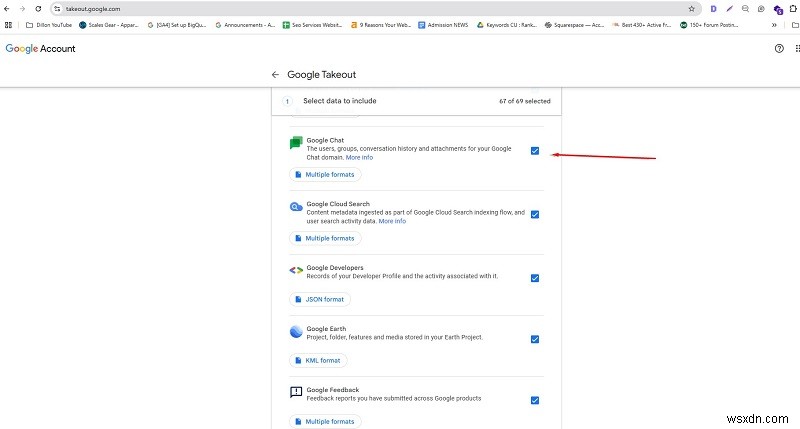Image resolution: width=800 pixels, height=429 pixels.
Task: Open the 150+ Forum Posting bookmark
Action: pos(709,24)
